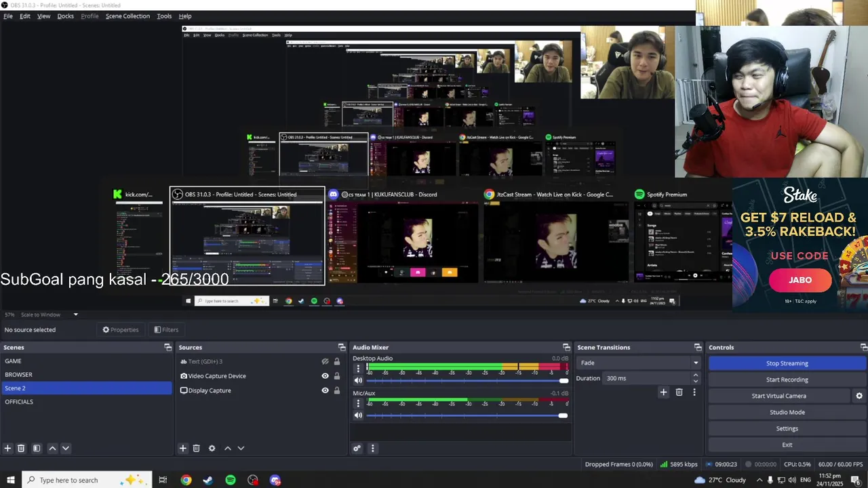The width and height of the screenshot is (868, 488).
Task: Select the OFFICIALS scene
Action: [87, 402]
